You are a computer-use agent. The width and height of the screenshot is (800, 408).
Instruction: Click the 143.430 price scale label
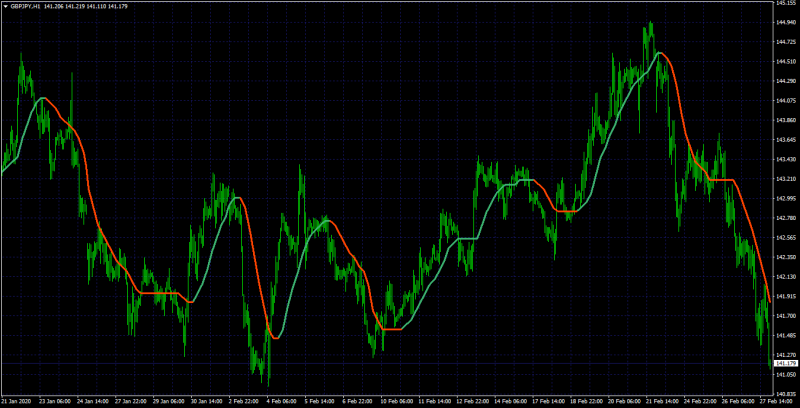[786, 159]
